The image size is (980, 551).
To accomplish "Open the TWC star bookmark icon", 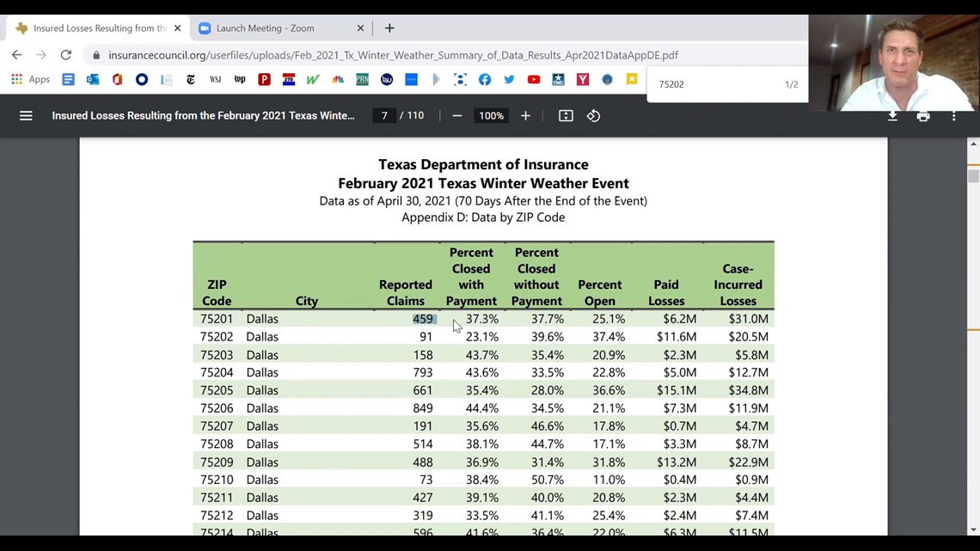I will pos(558,79).
